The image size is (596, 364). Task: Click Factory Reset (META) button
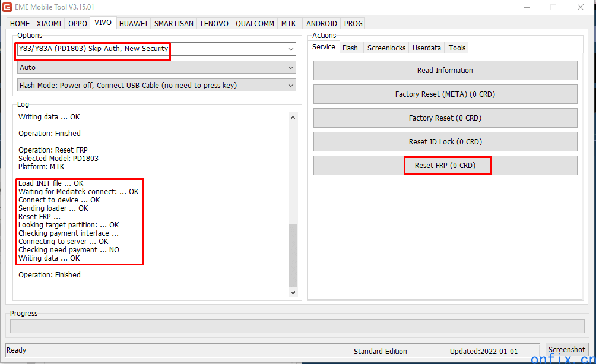[x=445, y=94]
